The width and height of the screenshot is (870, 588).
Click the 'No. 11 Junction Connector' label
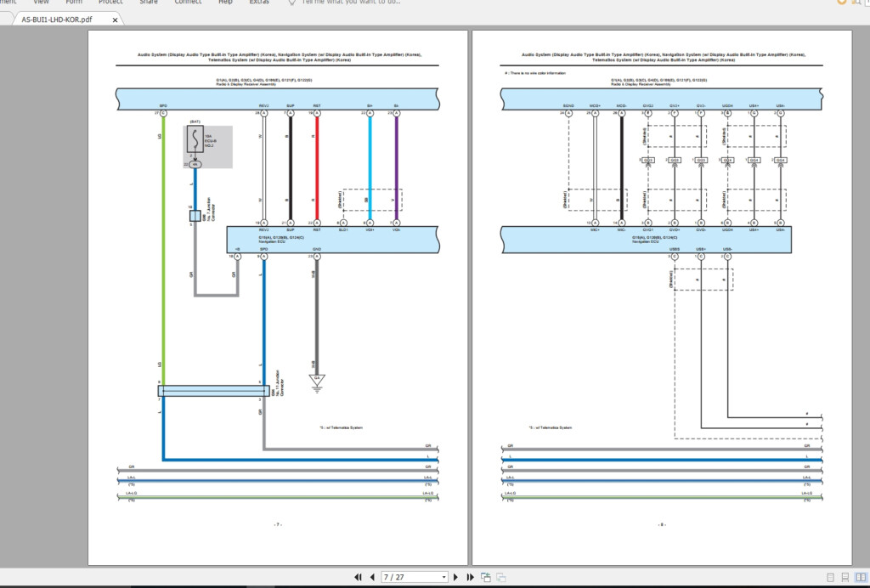pos(279,383)
